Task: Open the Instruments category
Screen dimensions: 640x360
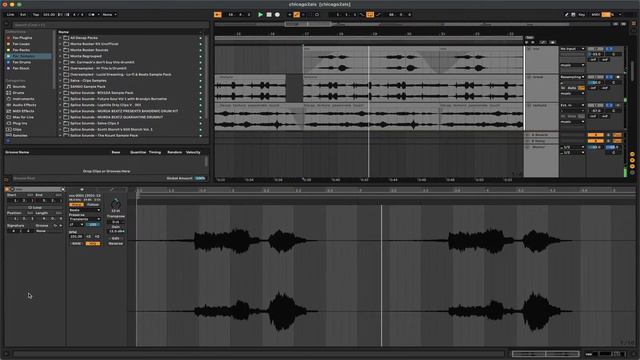Action: pyautogui.click(x=23, y=99)
